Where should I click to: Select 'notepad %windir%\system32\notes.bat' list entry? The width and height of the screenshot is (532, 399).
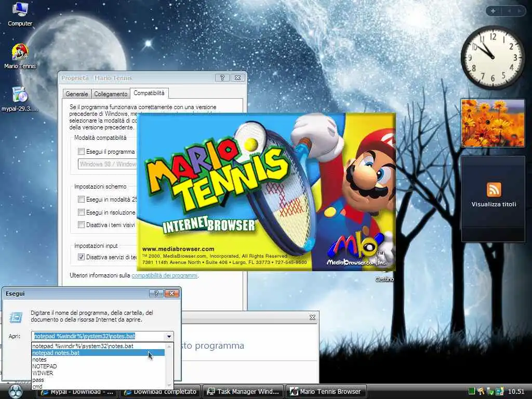click(98, 346)
